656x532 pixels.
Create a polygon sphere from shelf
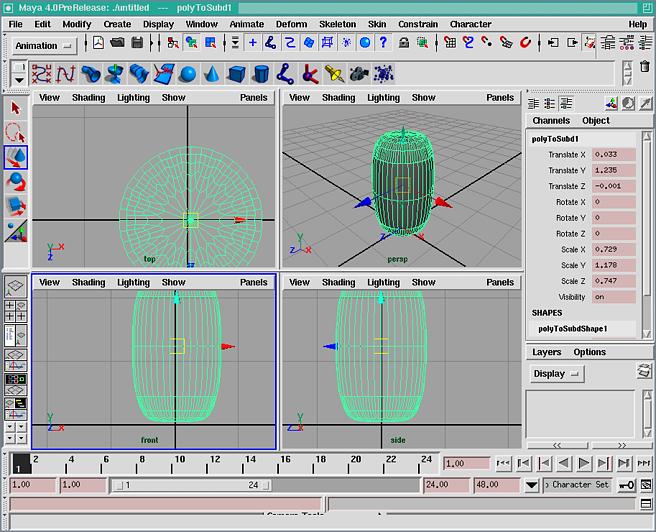pos(187,74)
